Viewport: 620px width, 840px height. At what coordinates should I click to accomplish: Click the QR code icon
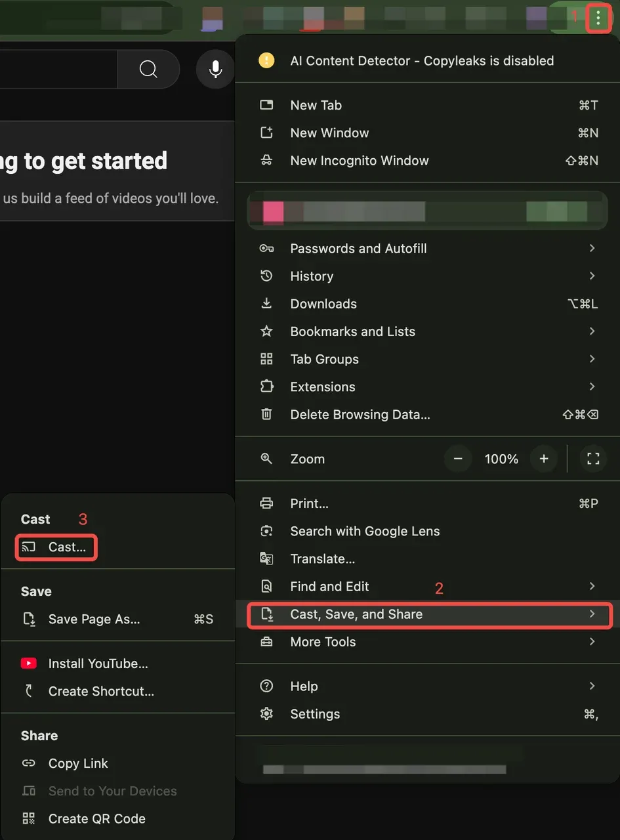pyautogui.click(x=29, y=818)
